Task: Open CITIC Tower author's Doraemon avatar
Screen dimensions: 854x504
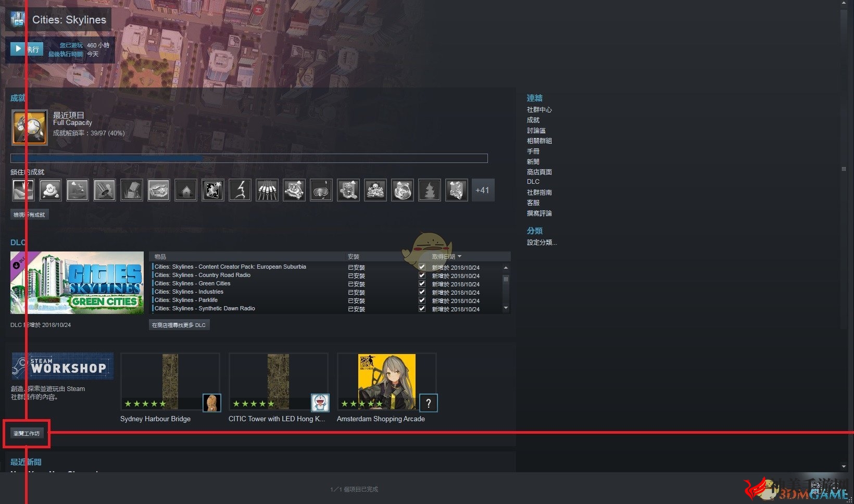Action: tap(320, 402)
